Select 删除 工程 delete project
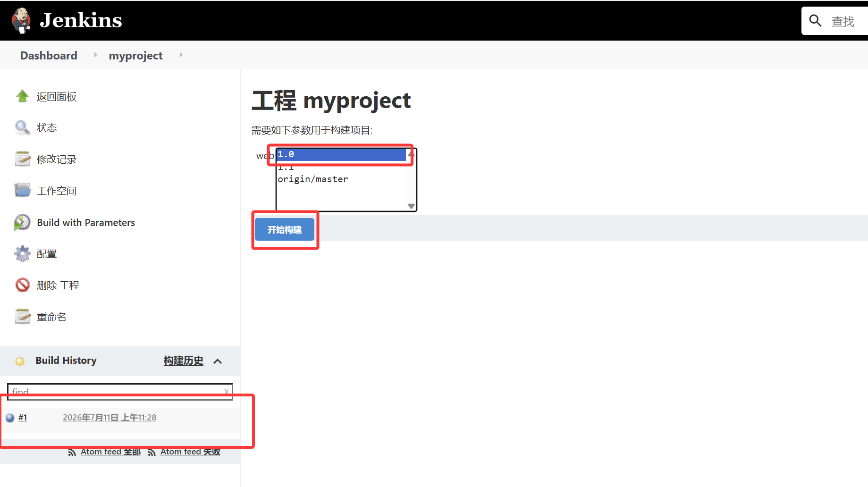This screenshot has width=868, height=487. pyautogui.click(x=58, y=285)
